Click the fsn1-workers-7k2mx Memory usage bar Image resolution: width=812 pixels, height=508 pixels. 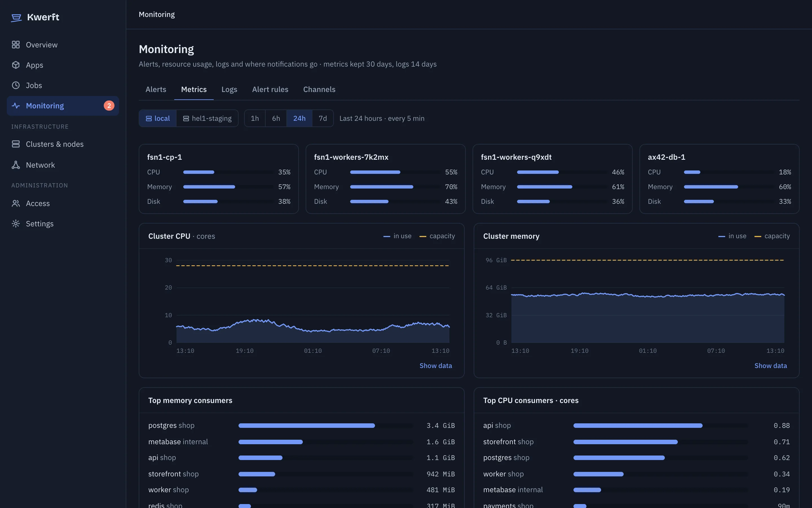tap(395, 187)
